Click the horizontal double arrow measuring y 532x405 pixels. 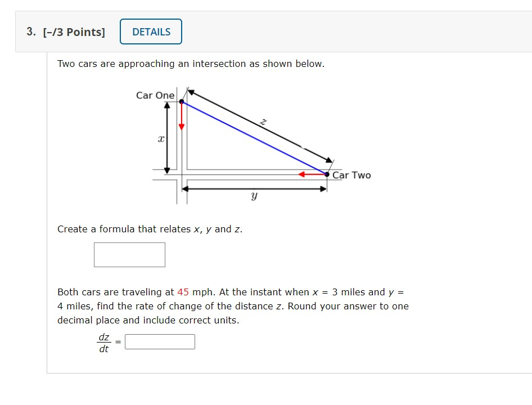tap(254, 189)
